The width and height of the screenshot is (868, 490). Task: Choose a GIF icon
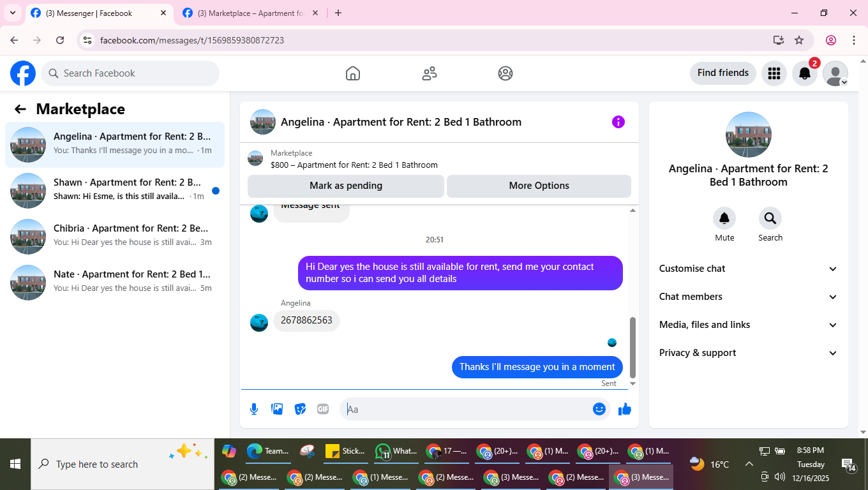pyautogui.click(x=323, y=409)
